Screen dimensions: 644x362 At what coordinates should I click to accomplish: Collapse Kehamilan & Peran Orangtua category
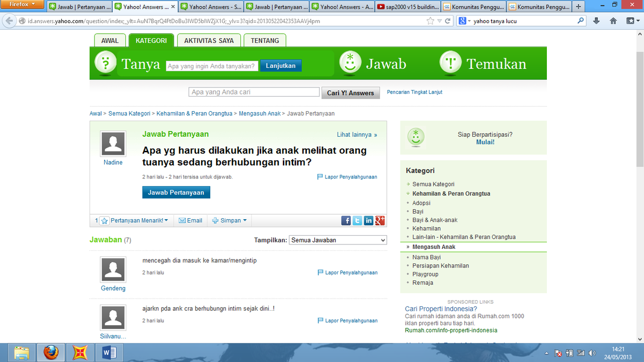[408, 194]
